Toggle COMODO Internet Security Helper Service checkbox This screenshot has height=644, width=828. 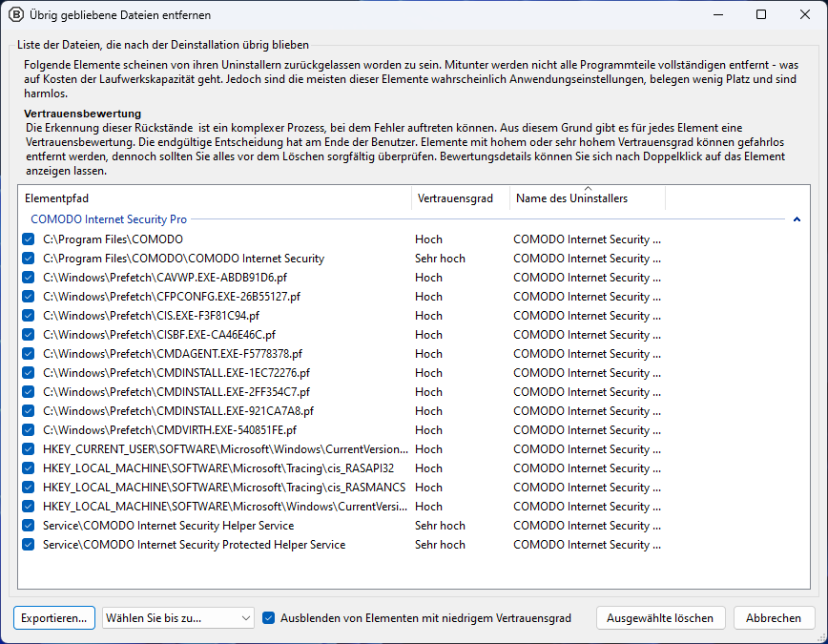29,525
